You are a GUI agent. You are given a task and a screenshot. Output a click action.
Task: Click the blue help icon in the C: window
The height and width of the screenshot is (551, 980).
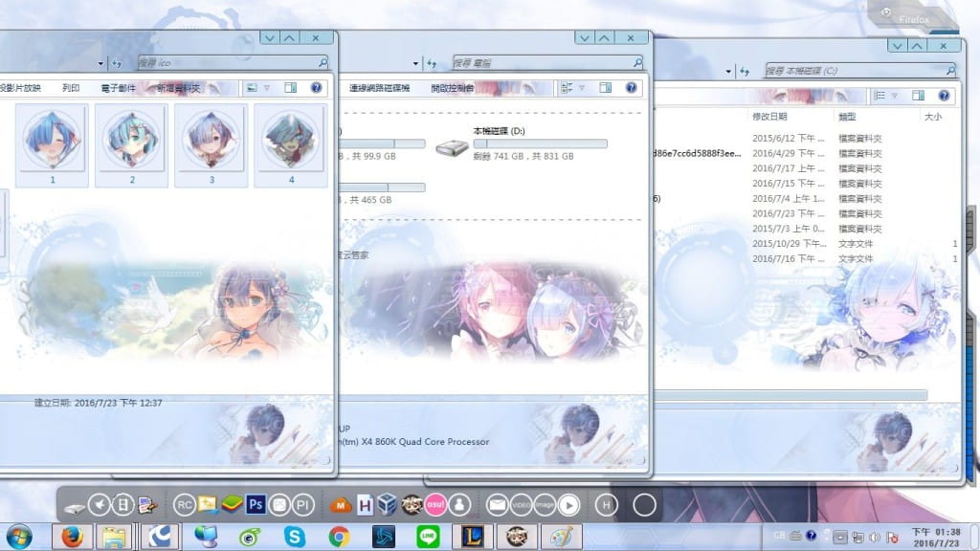click(x=945, y=95)
